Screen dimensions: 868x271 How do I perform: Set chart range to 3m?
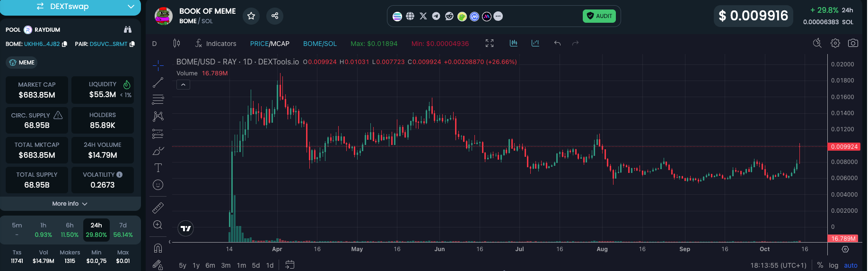(226, 265)
